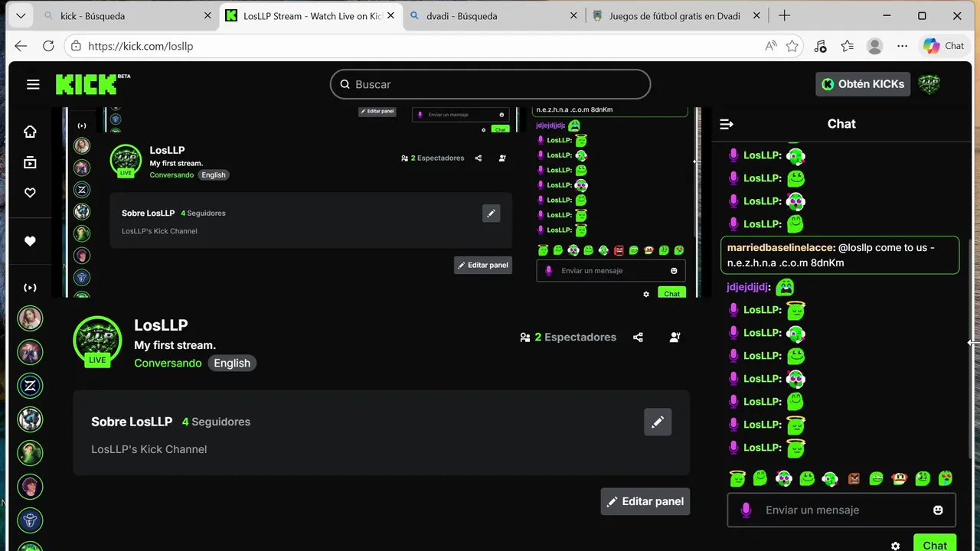Select the LosLLP Stream browser tab

coord(312,15)
